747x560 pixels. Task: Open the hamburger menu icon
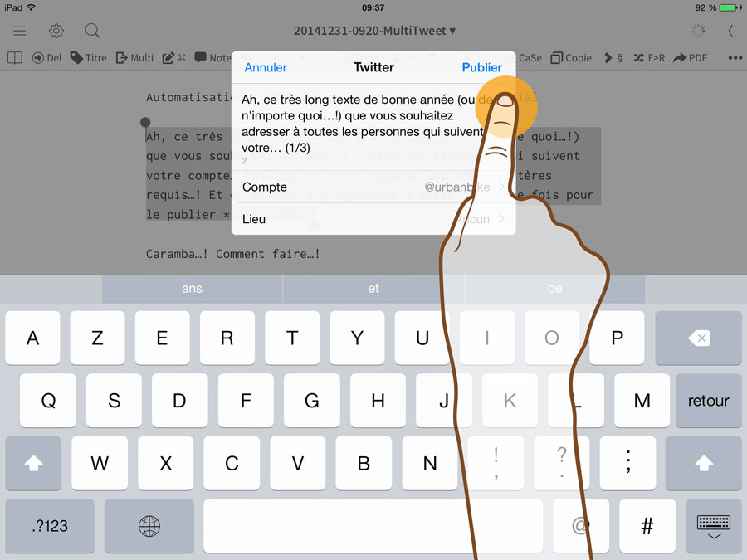click(x=19, y=31)
